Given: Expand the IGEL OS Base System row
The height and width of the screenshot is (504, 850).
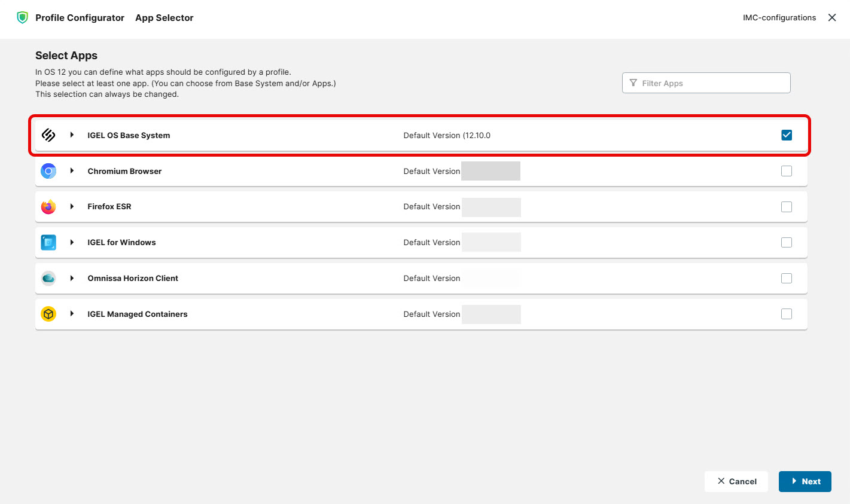Looking at the screenshot, I should pyautogui.click(x=72, y=135).
